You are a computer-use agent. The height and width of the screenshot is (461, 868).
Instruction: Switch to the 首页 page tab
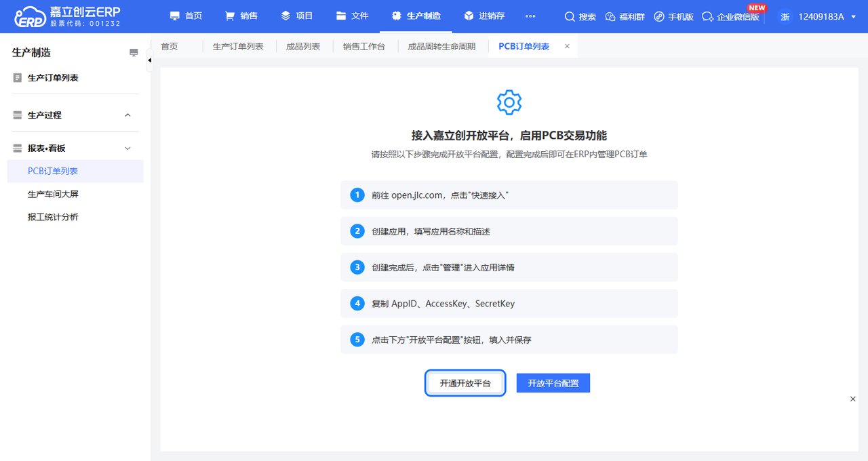170,46
